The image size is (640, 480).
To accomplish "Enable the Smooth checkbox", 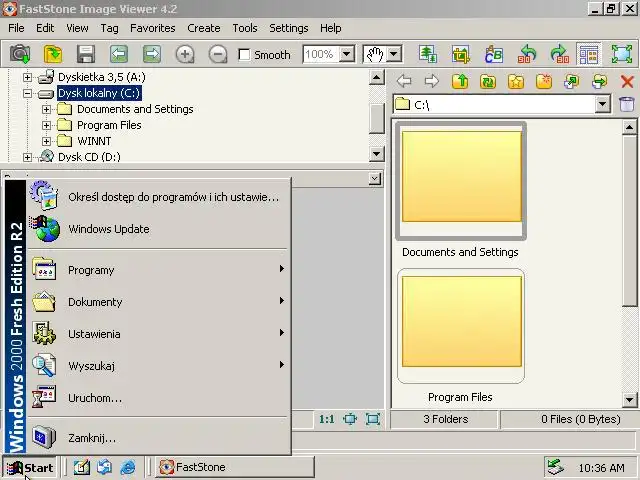I will pyautogui.click(x=244, y=54).
